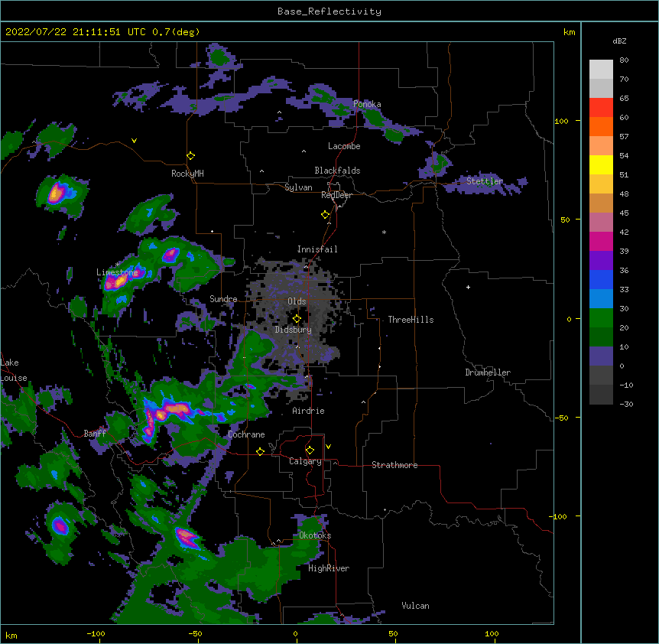Screen dimensions: 659x644
Task: Select the yellow diamond marker west of Calgary near Cochrane
Action: coord(260,452)
